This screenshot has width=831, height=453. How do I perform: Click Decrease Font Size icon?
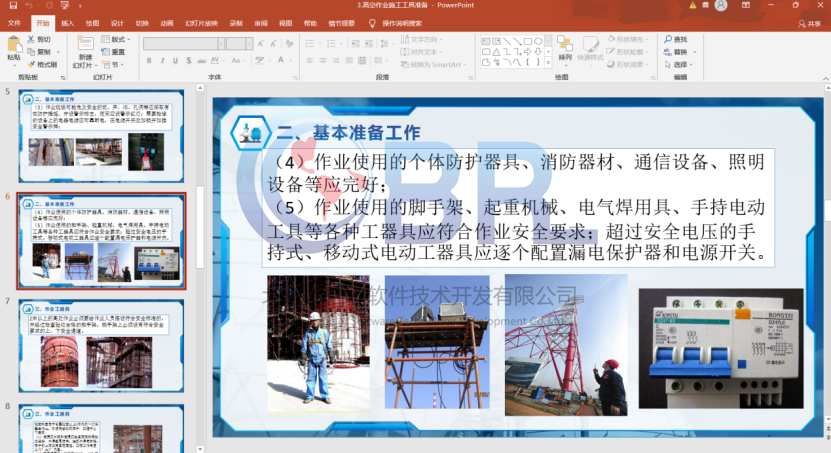273,44
